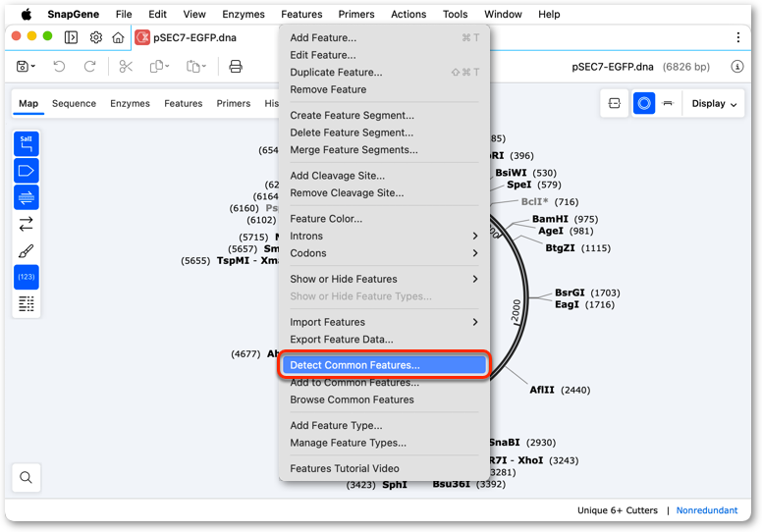
Task: Select the paintbrush color tool
Action: [27, 250]
